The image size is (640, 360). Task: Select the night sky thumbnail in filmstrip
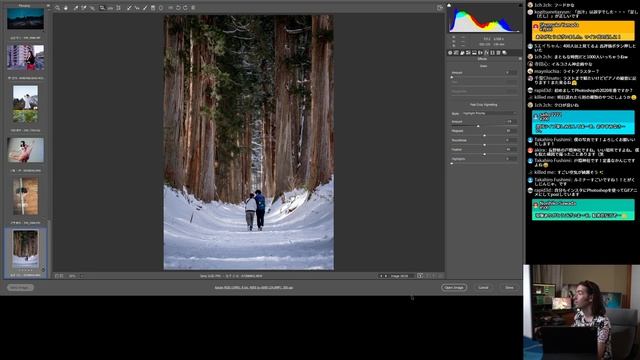25,19
